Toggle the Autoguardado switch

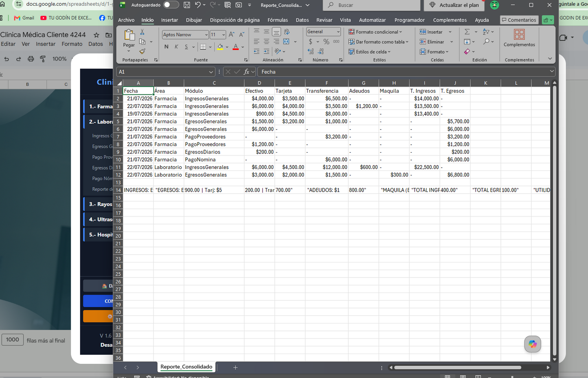point(171,5)
